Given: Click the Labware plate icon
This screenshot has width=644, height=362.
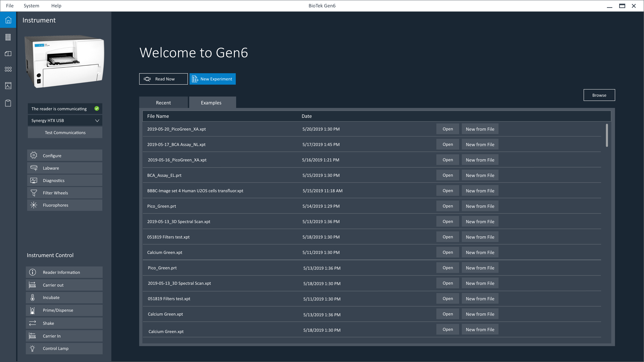Looking at the screenshot, I should coord(34,168).
